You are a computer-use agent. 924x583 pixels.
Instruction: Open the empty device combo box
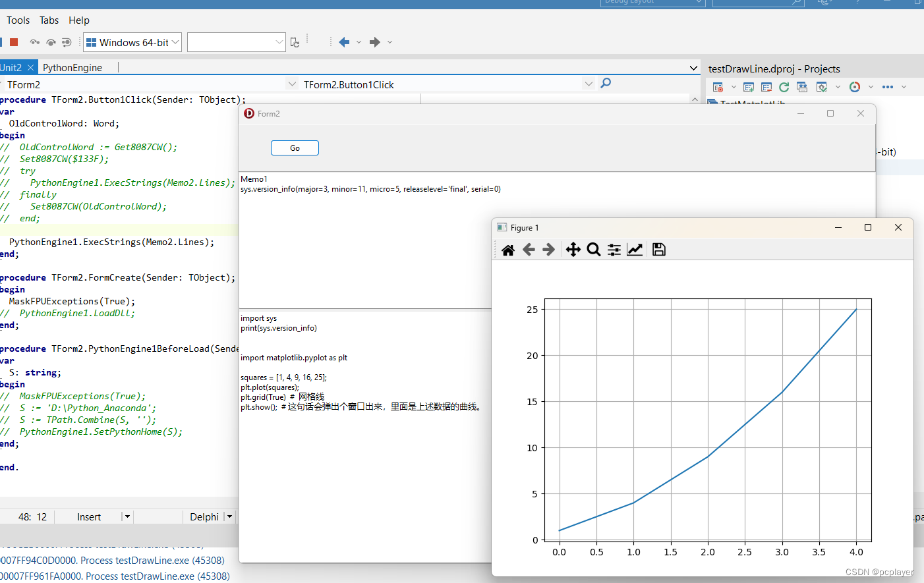coord(236,42)
